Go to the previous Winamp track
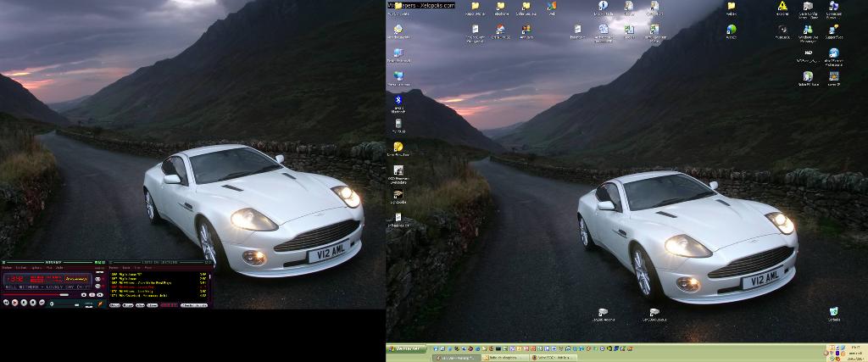The height and width of the screenshot is (362, 868). [x=6, y=303]
